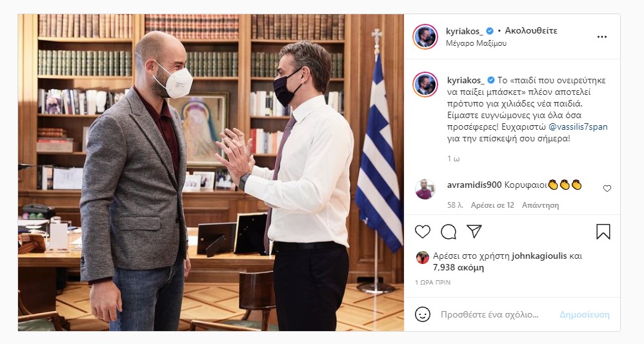The height and width of the screenshot is (344, 644).
Task: Click Απάντηση to reply to comment
Action: (540, 205)
